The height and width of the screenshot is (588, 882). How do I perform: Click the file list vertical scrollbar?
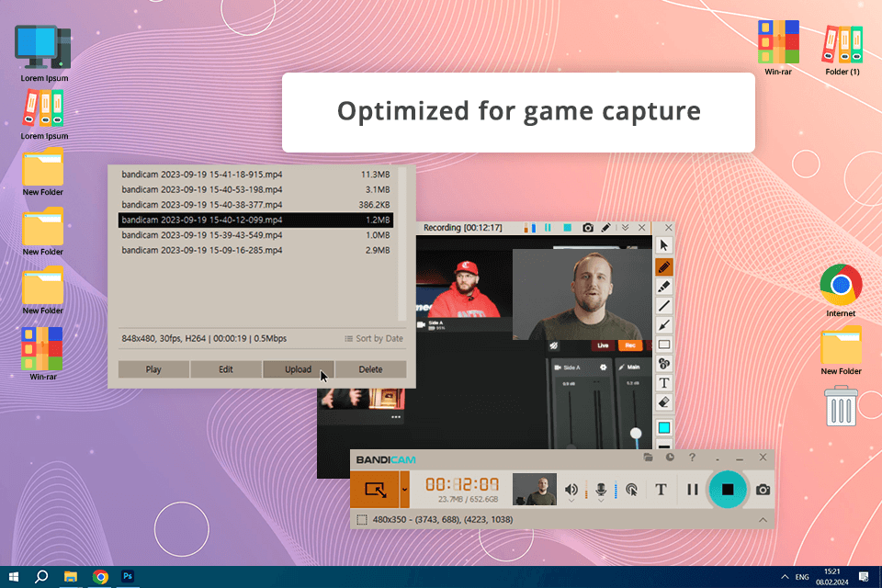[402, 244]
